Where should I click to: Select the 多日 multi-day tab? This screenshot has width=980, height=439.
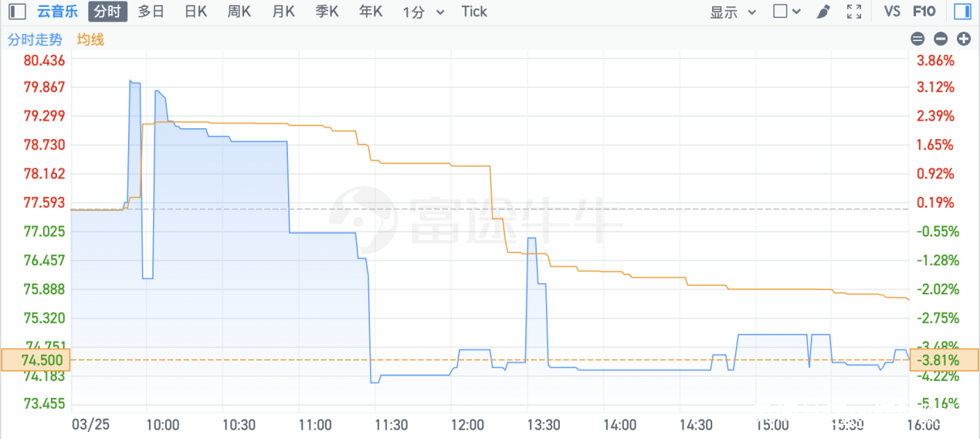coord(151,12)
